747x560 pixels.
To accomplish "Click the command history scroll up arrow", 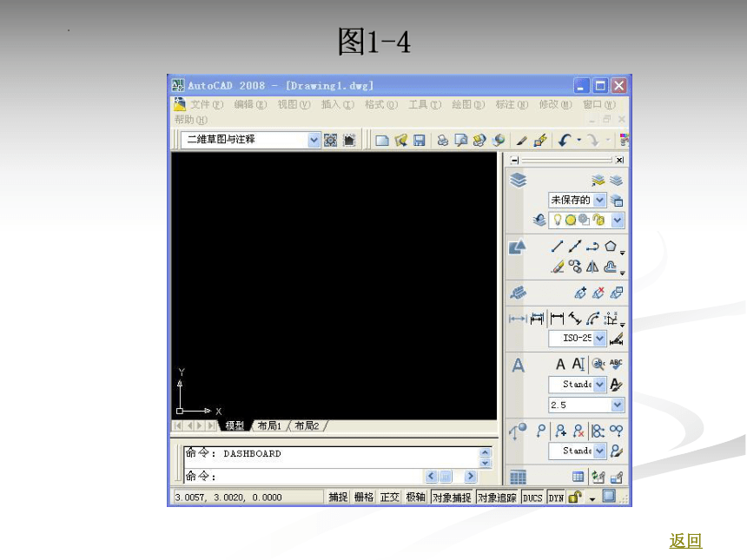I will coord(485,452).
